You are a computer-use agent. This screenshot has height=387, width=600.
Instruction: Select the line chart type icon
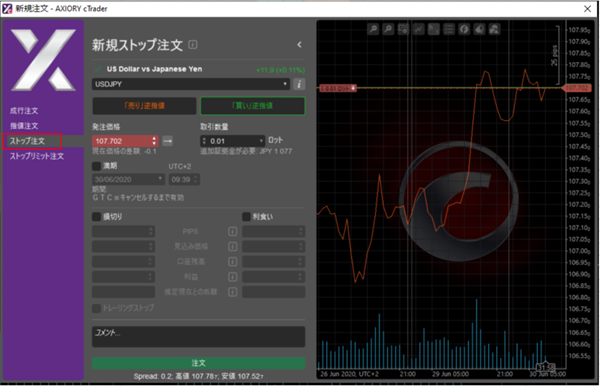point(418,29)
